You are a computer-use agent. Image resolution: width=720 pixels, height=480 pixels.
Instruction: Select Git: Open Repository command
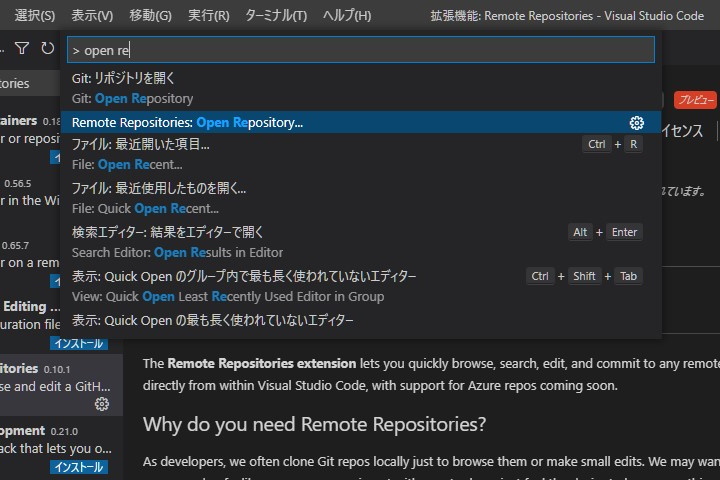tap(361, 88)
